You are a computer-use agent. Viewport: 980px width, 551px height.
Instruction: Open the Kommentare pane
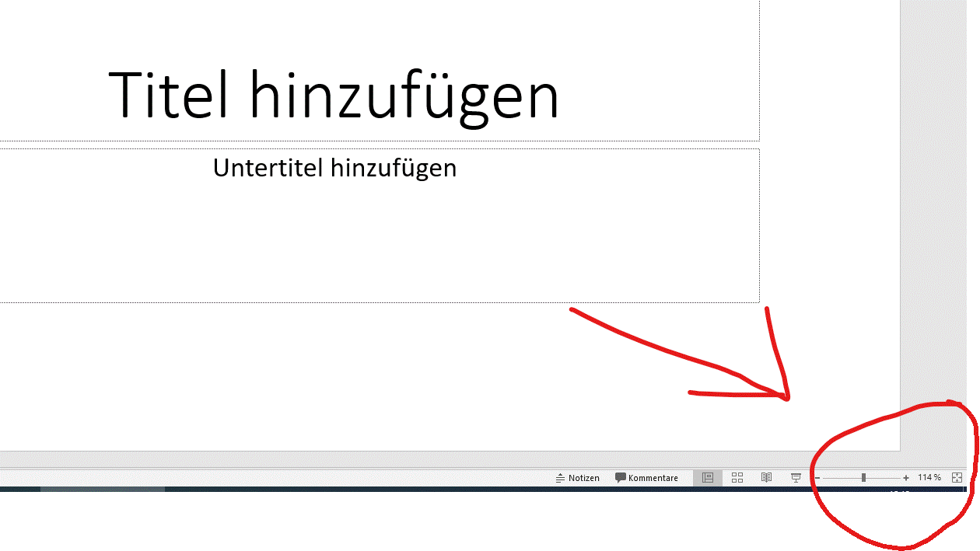pyautogui.click(x=646, y=478)
